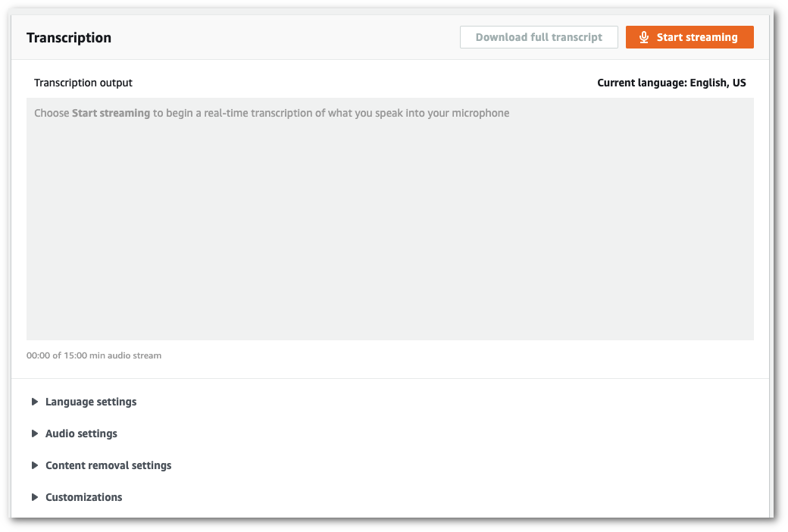
Task: Expand the Language settings section
Action: coord(90,402)
